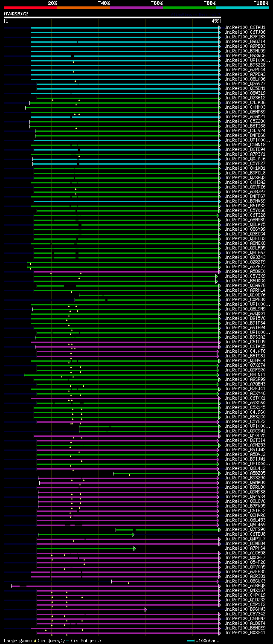273x644 pixels.
Task: Click label UniRef100_Q6L4J2
Action: (x=245, y=468)
